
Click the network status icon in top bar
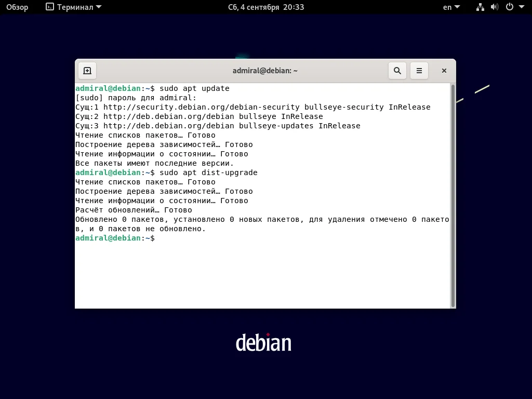480,7
